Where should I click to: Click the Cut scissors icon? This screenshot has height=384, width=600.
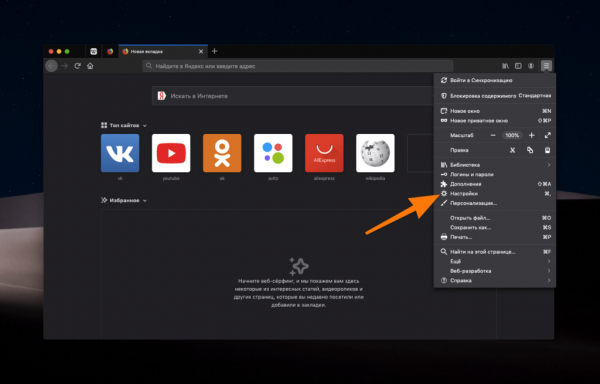tap(512, 150)
